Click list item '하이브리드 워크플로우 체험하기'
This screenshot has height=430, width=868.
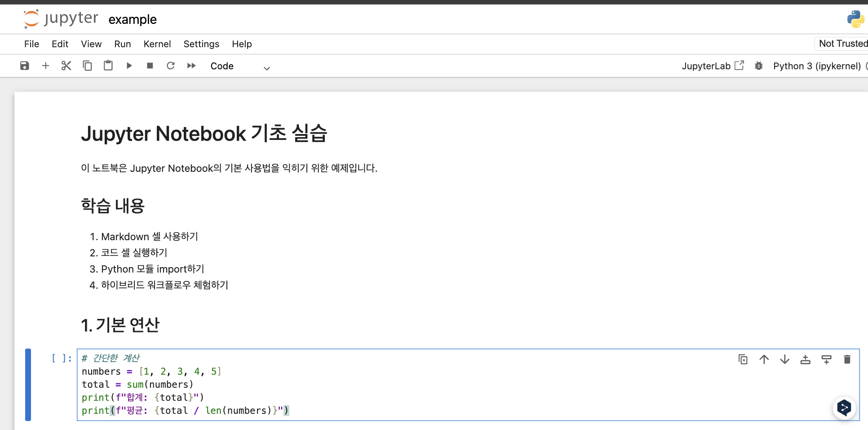point(165,285)
